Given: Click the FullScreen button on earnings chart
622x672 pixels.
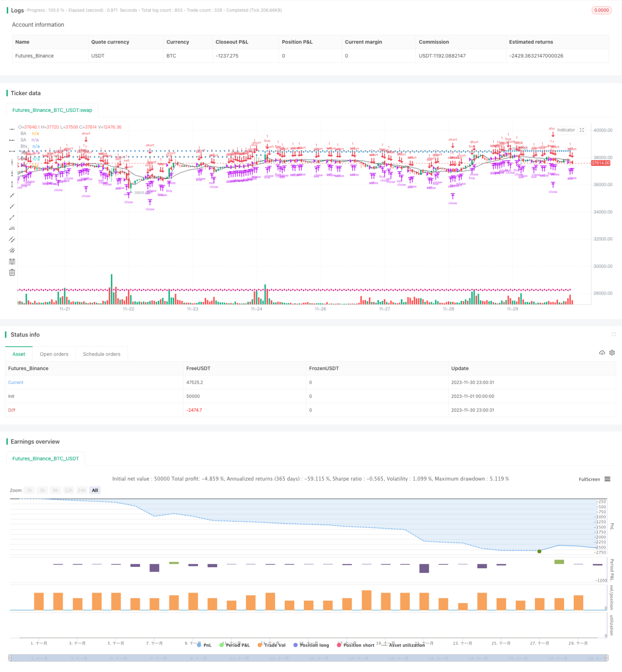Looking at the screenshot, I should [x=589, y=479].
